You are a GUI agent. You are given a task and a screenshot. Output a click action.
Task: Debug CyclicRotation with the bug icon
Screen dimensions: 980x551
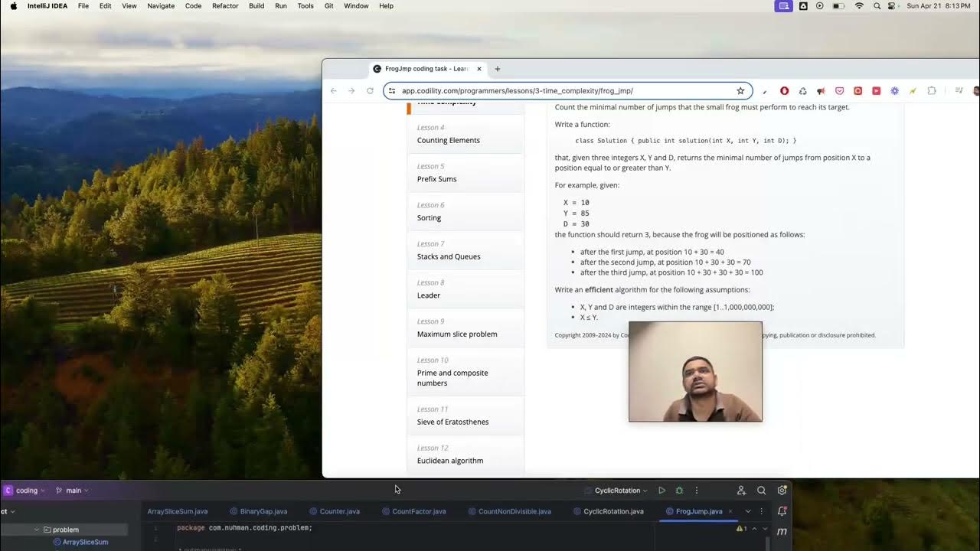[679, 491]
